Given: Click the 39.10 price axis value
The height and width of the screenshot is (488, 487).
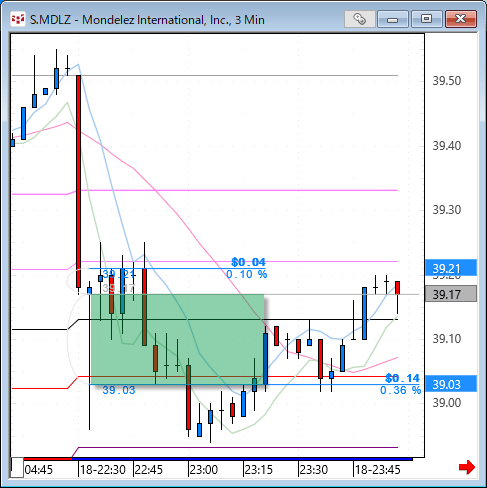Looking at the screenshot, I should pyautogui.click(x=447, y=339).
